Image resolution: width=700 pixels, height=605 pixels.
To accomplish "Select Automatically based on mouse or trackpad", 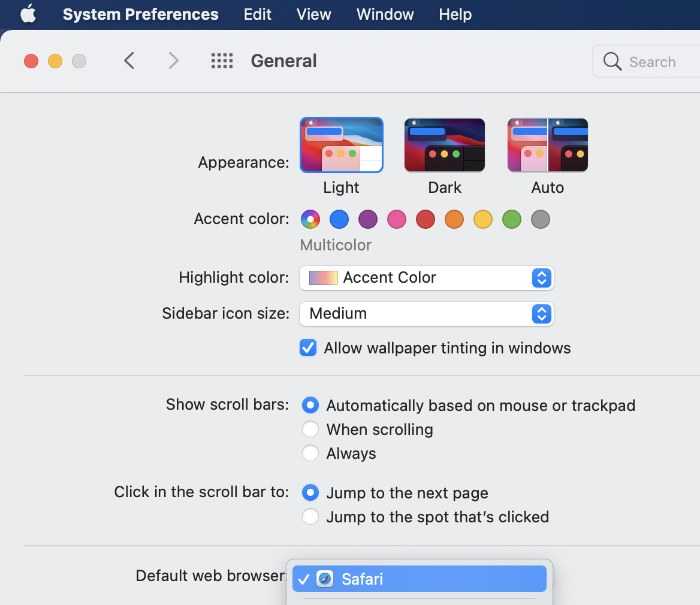I will 310,405.
